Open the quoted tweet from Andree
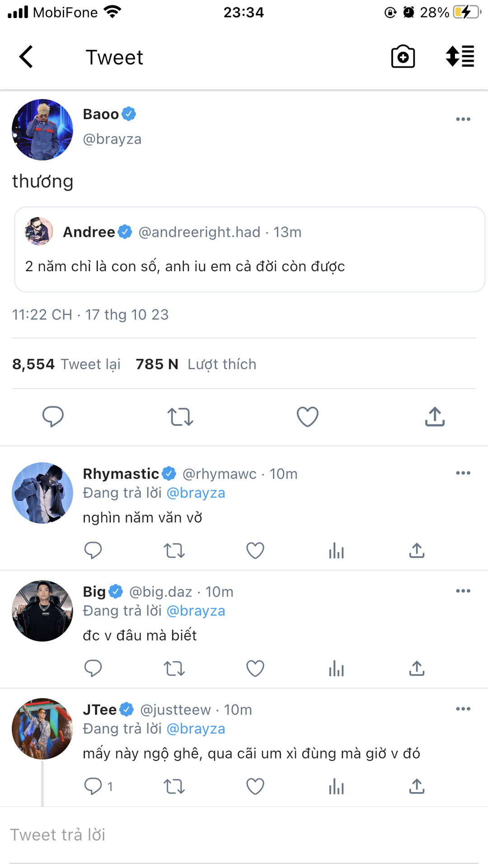 (x=249, y=250)
